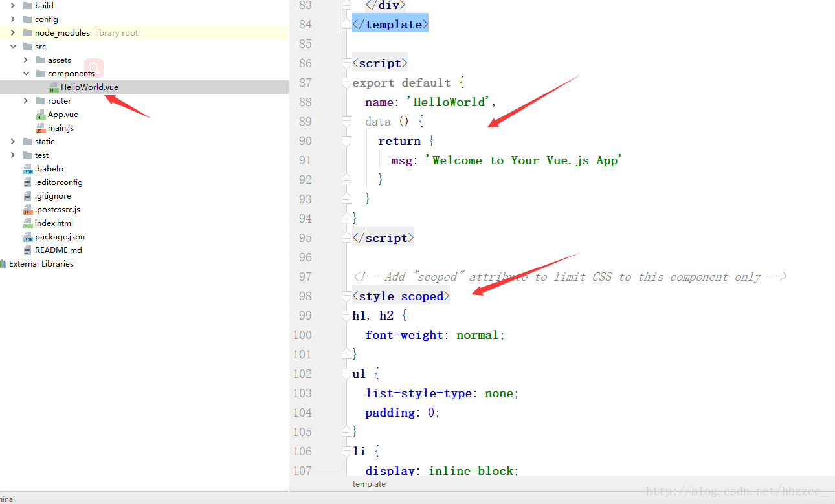Click the src folder icon
Screen dimensions: 835x504
pyautogui.click(x=28, y=47)
